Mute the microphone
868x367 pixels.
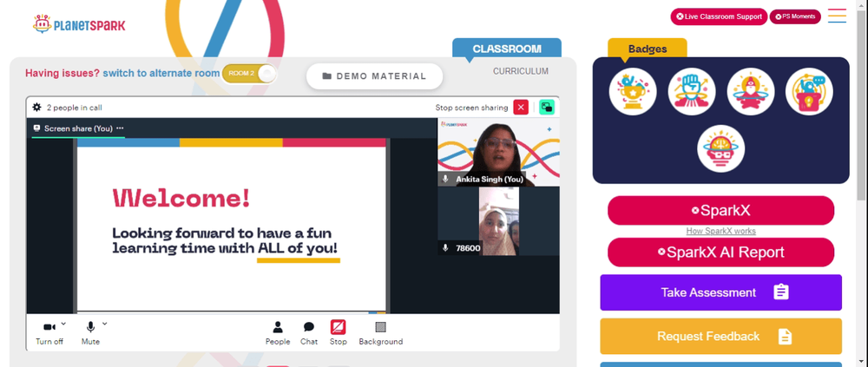[x=91, y=333]
